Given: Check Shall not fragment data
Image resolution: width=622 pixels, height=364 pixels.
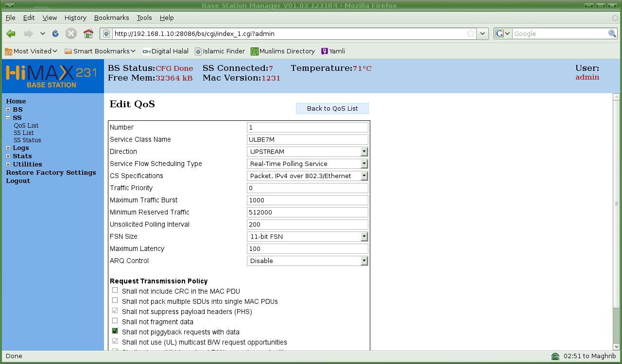Looking at the screenshot, I should coord(115,321).
